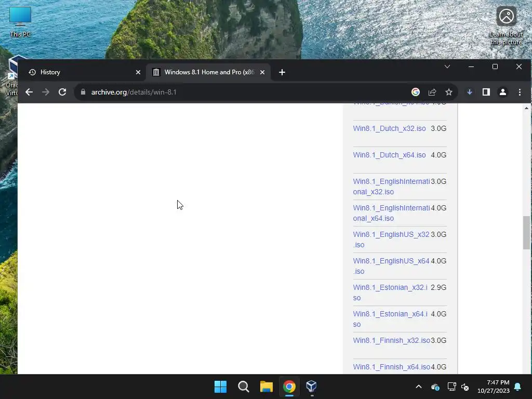This screenshot has height=399, width=532.
Task: Download Win8.1_EnglishUS_x32.iso
Action: [x=391, y=240]
